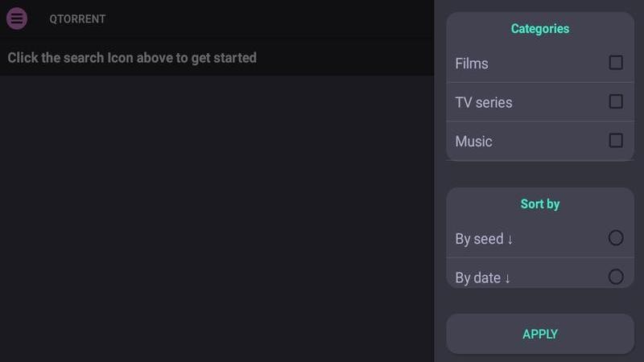Check the Music category box
Screen dimensions: 644x362
[616, 141]
